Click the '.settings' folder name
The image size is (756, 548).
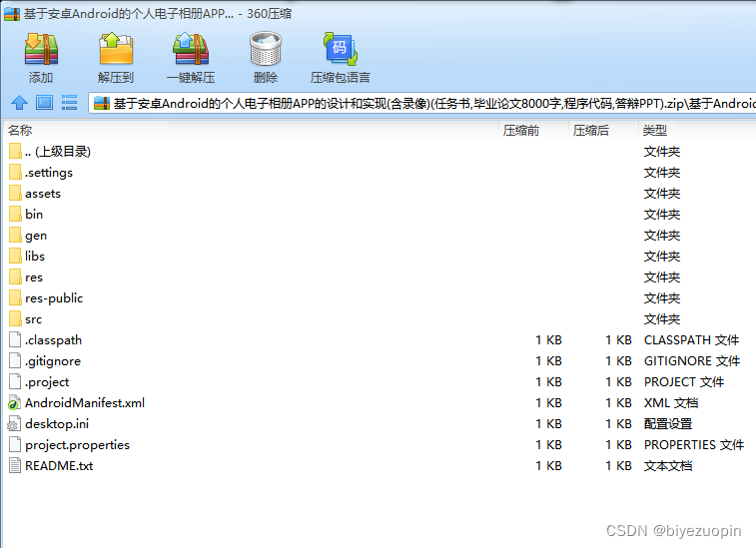(49, 173)
